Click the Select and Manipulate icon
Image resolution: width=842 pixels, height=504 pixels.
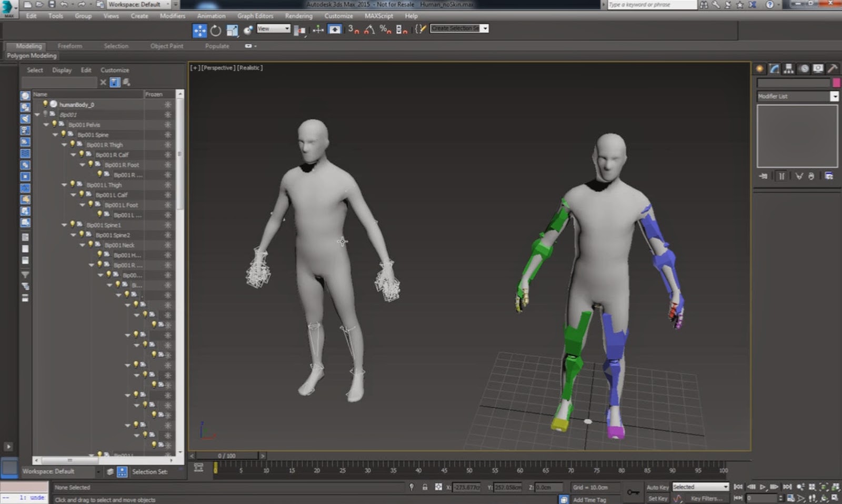tap(318, 30)
